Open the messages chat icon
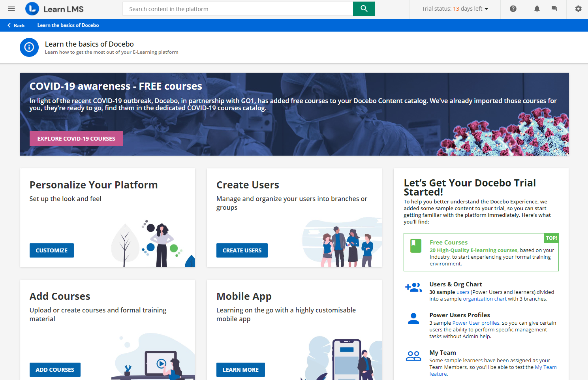This screenshot has height=380, width=588. pos(554,9)
